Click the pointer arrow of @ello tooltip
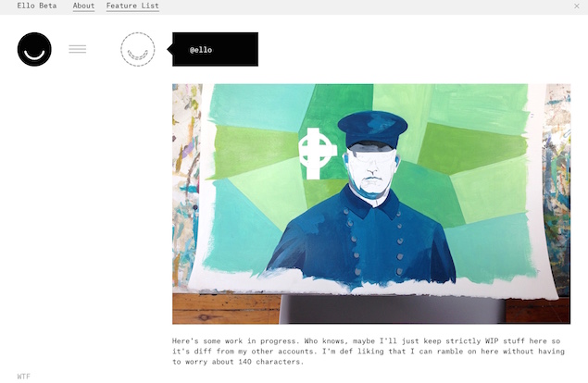 click(169, 49)
